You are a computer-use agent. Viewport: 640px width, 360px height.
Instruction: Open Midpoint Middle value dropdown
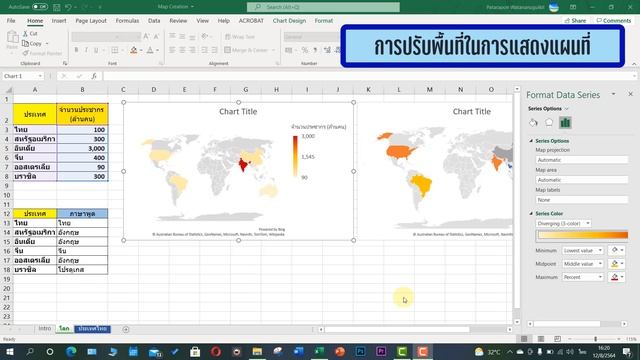tap(582, 264)
